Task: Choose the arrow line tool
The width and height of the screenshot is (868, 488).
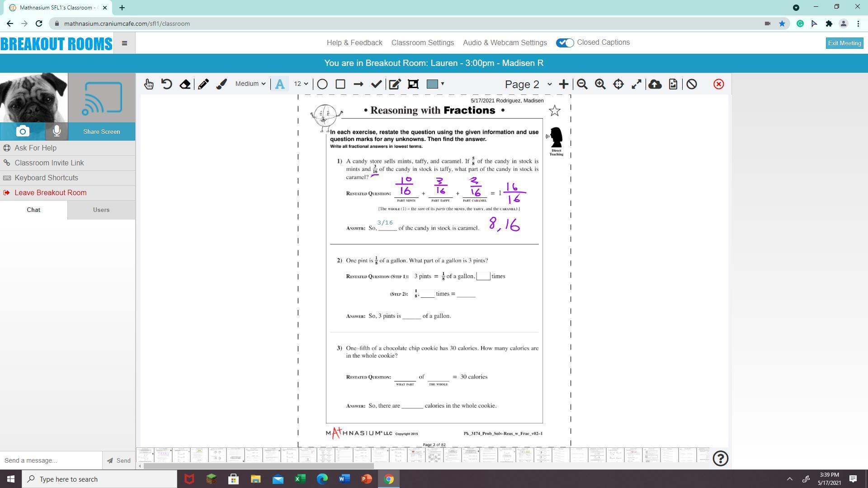Action: [x=358, y=84]
